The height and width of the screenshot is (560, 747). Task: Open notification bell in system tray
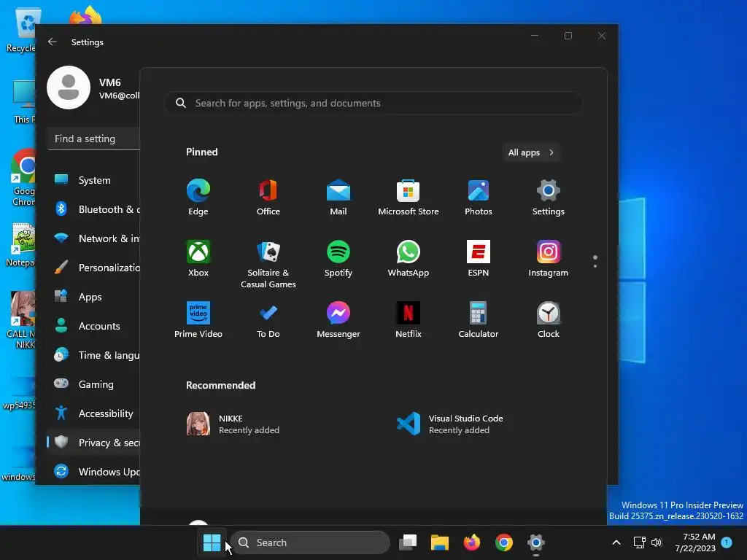(727, 542)
